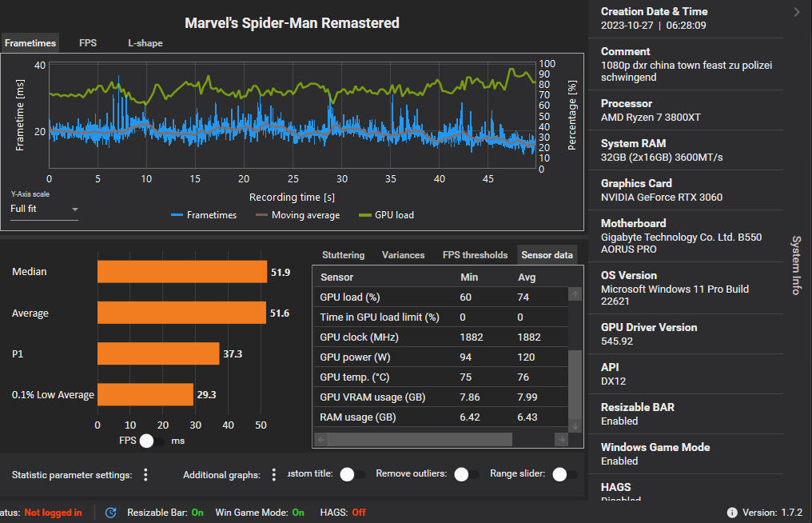This screenshot has width=812, height=523.
Task: Open statistic parameter settings three-dot menu
Action: tap(145, 475)
